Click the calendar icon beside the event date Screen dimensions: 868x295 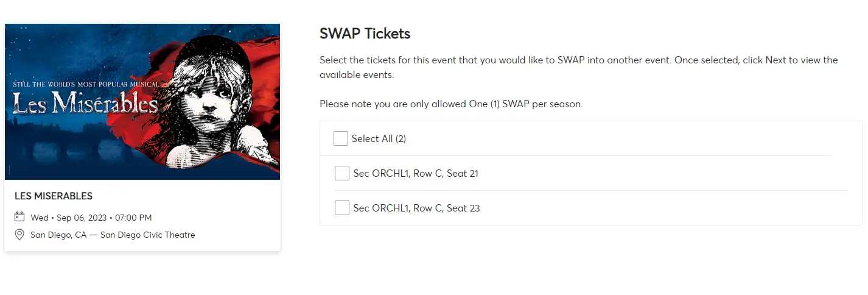tap(19, 217)
